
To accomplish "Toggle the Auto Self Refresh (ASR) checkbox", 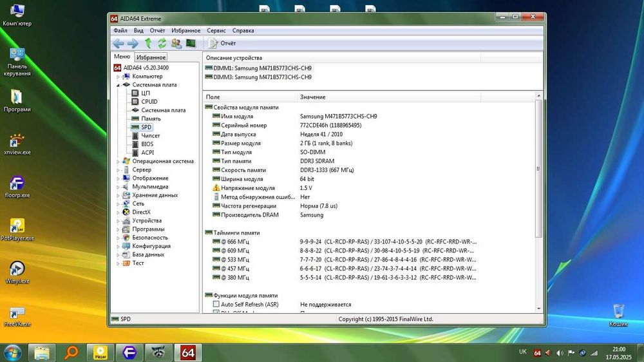I will [216, 304].
